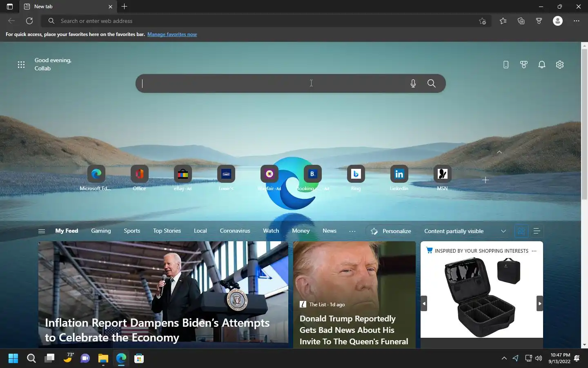
Task: Show hidden system tray icons
Action: pos(504,358)
